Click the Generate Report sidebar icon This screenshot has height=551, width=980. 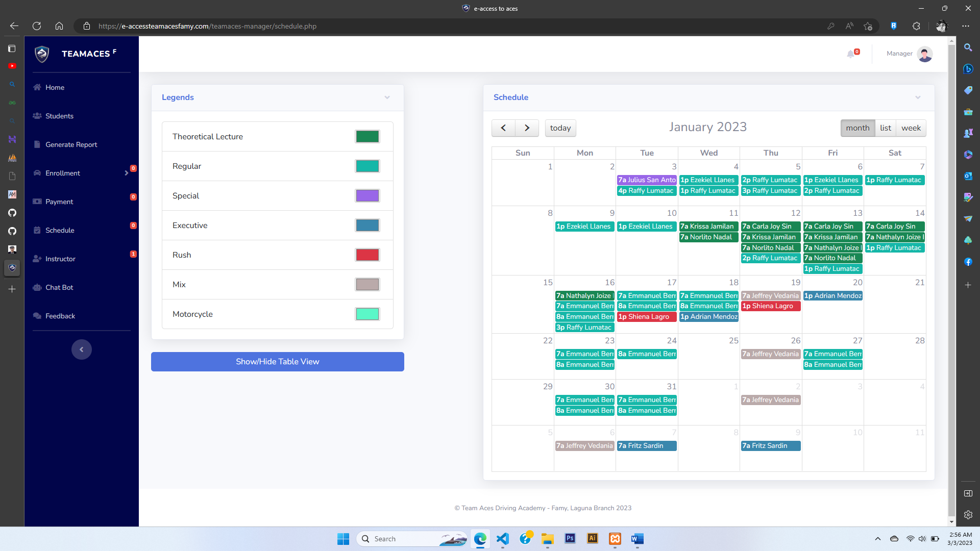coord(37,144)
